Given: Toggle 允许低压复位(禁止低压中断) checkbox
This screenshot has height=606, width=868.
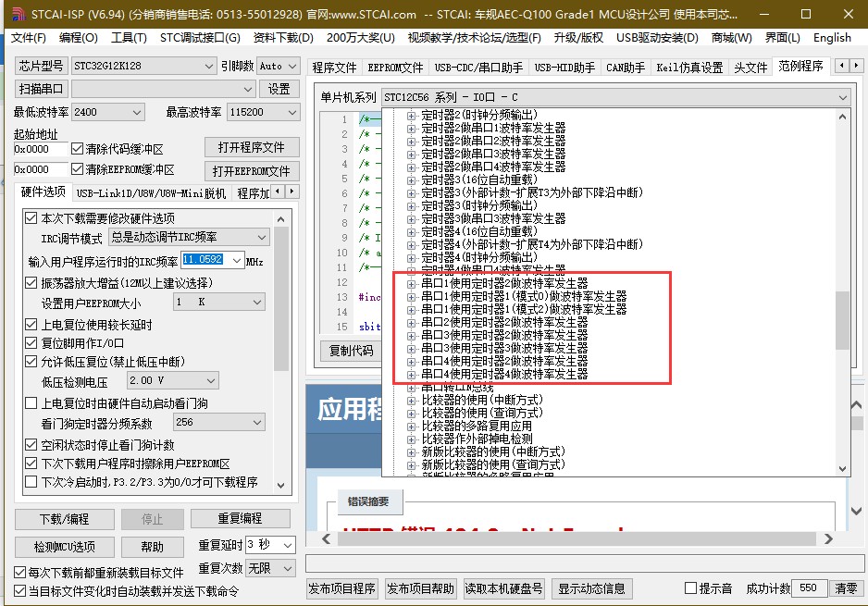Looking at the screenshot, I should 31,362.
